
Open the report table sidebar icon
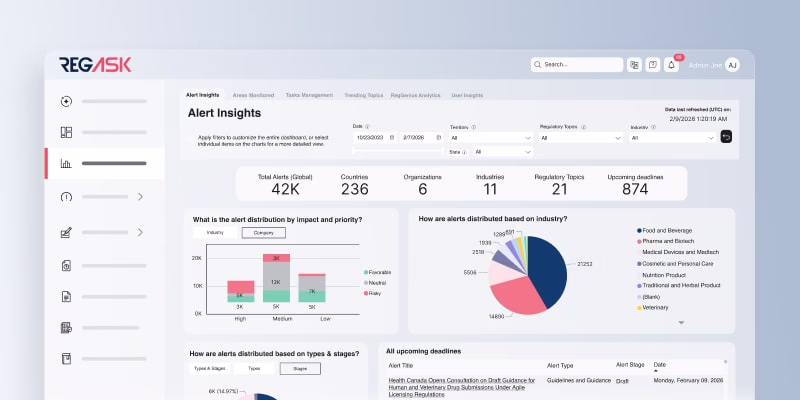tap(66, 328)
